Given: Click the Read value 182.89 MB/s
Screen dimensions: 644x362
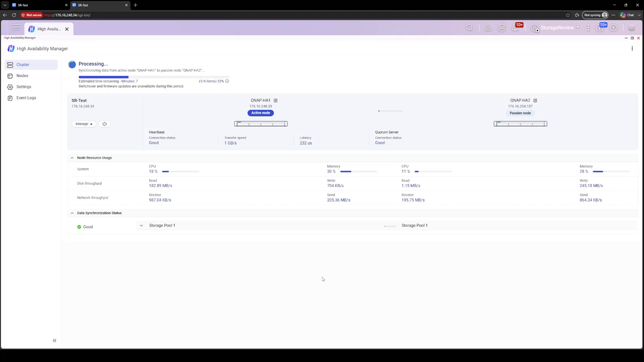Looking at the screenshot, I should pyautogui.click(x=160, y=186).
